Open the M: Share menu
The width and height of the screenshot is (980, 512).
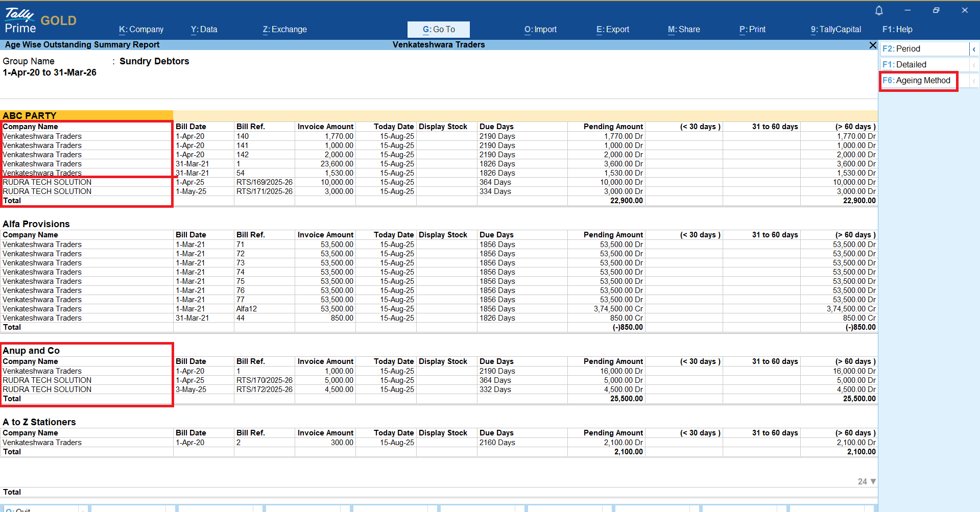point(684,30)
